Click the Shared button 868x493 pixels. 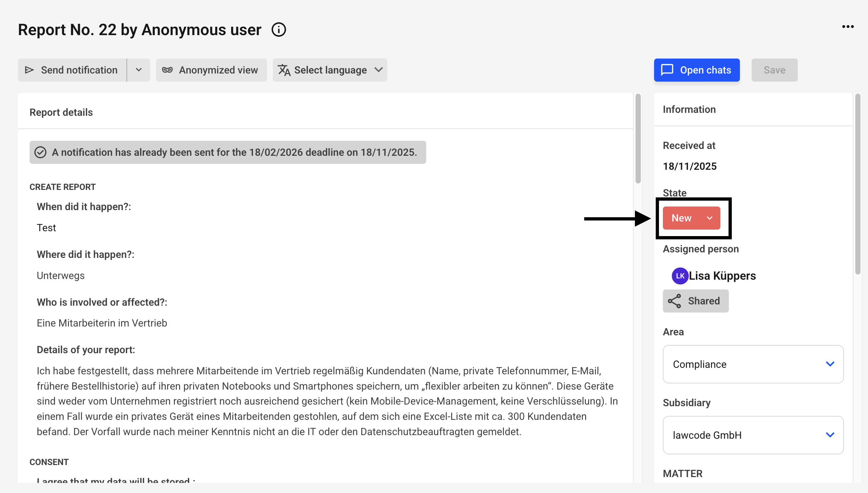pyautogui.click(x=695, y=301)
